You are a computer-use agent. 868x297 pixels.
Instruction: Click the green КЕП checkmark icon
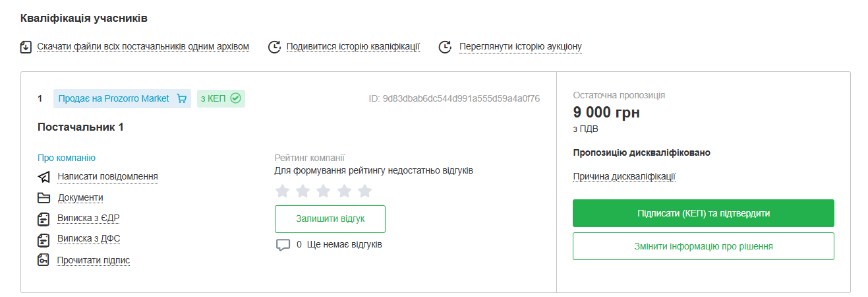pyautogui.click(x=235, y=99)
